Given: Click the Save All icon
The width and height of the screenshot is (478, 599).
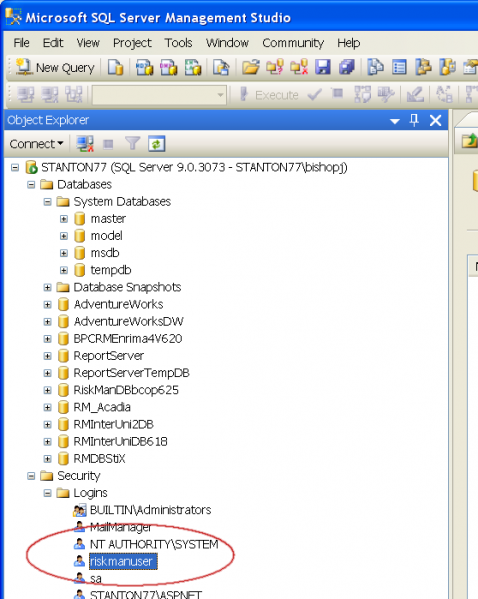Looking at the screenshot, I should [347, 68].
